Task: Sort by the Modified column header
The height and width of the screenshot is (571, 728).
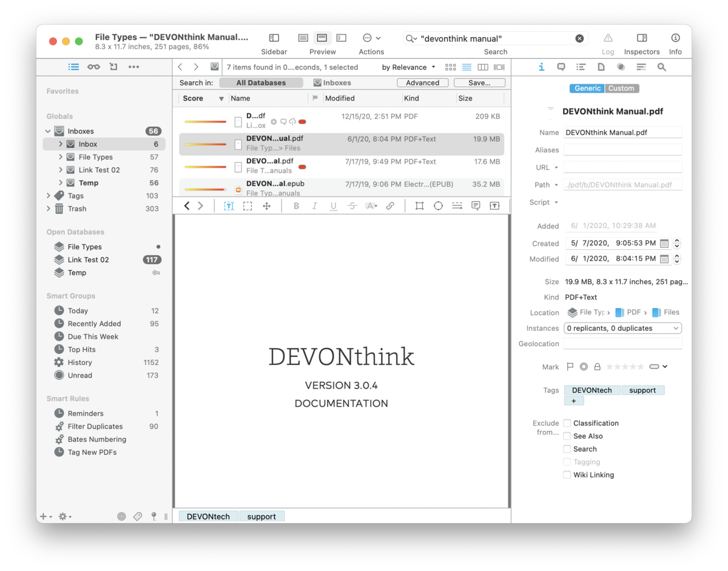Action: coord(362,98)
